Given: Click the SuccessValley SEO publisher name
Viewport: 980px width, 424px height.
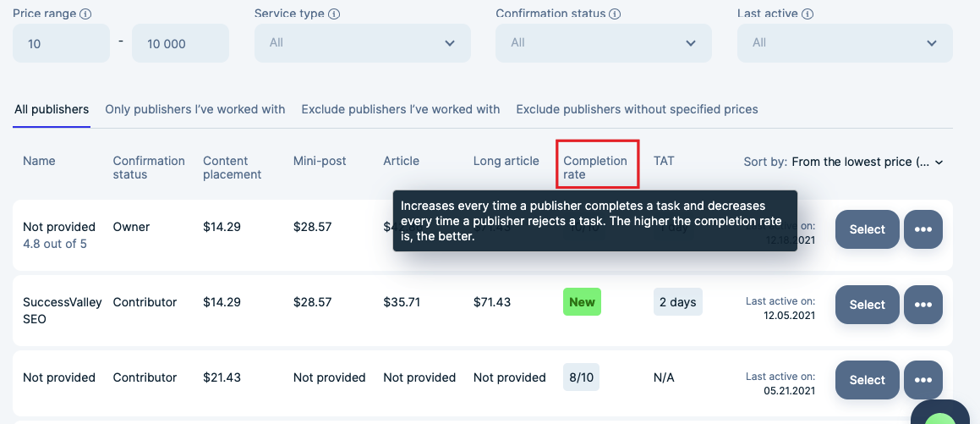Looking at the screenshot, I should coord(62,311).
